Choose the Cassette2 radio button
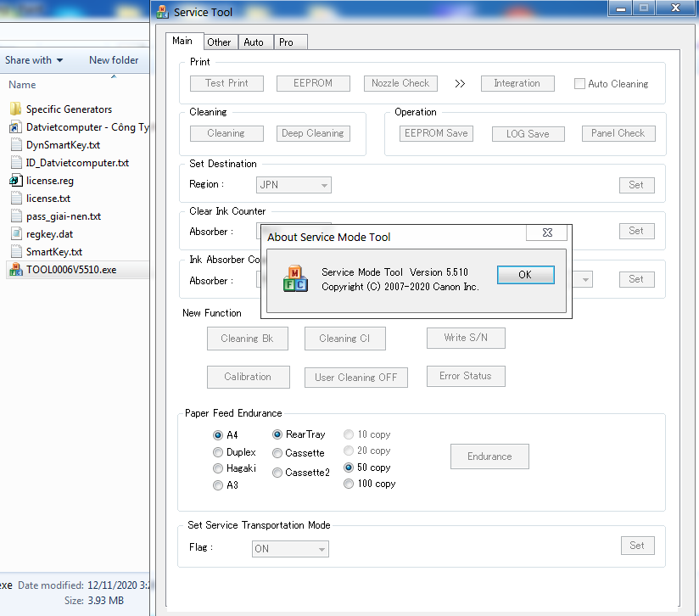 click(x=277, y=473)
